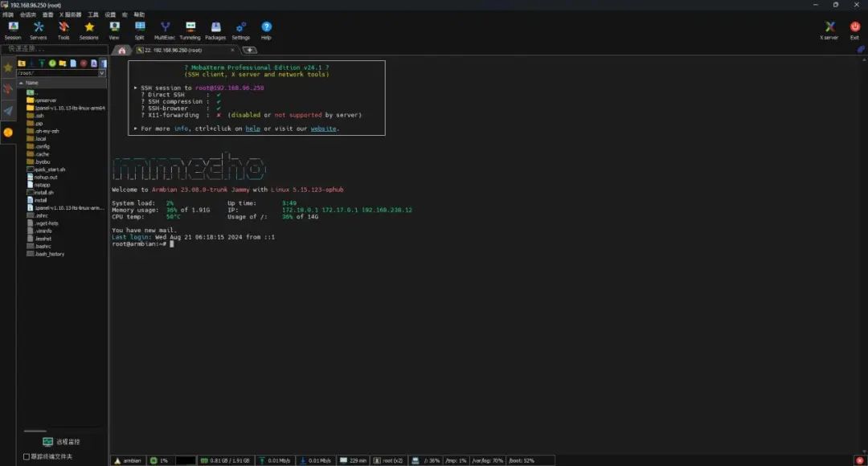This screenshot has height=466, width=868.
Task: Select the .byobu folder
Action: coord(39,161)
